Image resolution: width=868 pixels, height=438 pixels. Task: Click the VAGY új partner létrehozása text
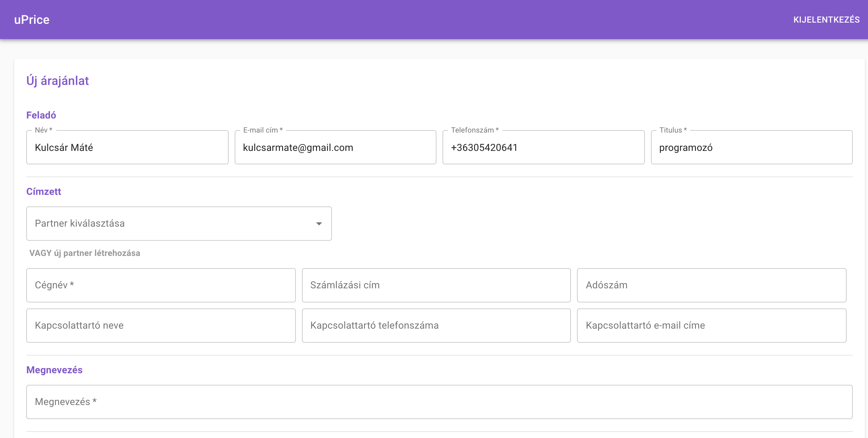click(x=85, y=253)
